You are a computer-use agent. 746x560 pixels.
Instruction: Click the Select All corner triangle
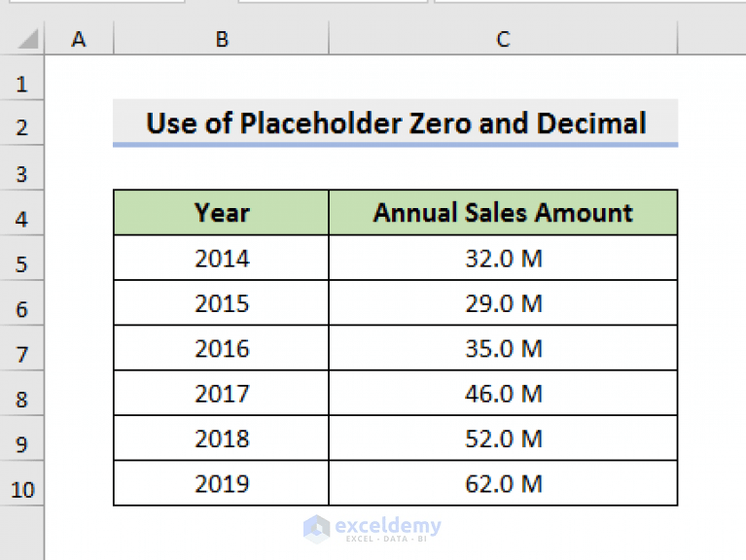click(27, 39)
